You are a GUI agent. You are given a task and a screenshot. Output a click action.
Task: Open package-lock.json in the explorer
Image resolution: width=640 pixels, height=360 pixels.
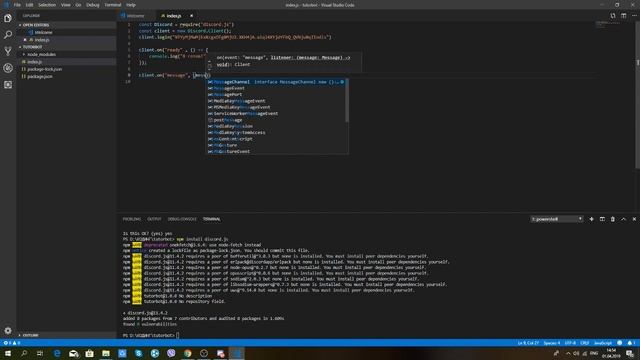pyautogui.click(x=44, y=69)
